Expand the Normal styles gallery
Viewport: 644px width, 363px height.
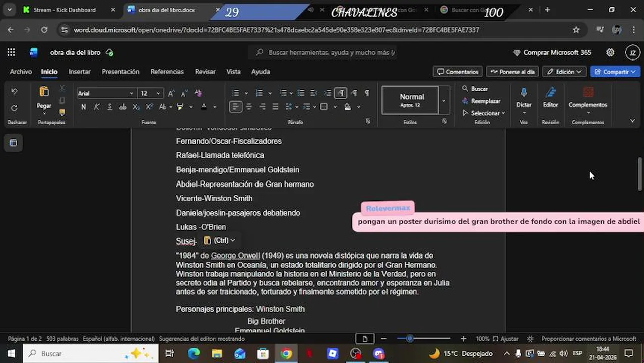coord(443,100)
